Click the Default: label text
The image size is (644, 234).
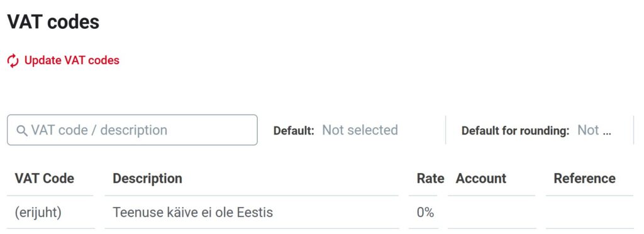point(294,131)
